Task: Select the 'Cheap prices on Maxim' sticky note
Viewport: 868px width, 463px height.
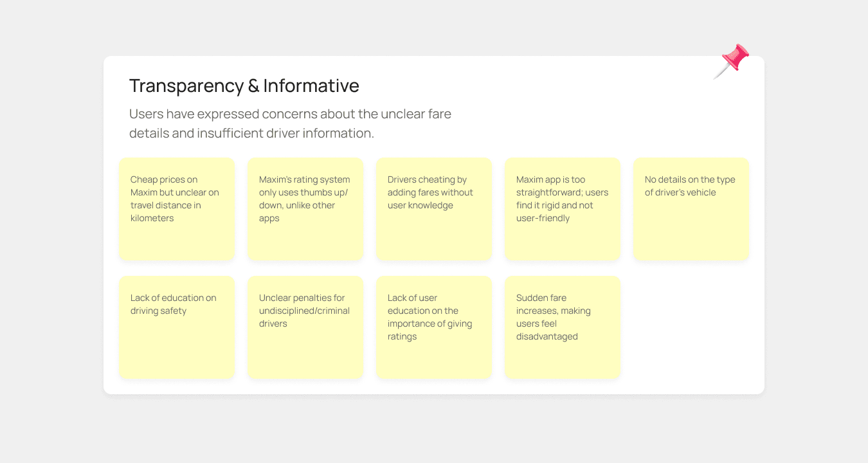Action: tap(177, 209)
